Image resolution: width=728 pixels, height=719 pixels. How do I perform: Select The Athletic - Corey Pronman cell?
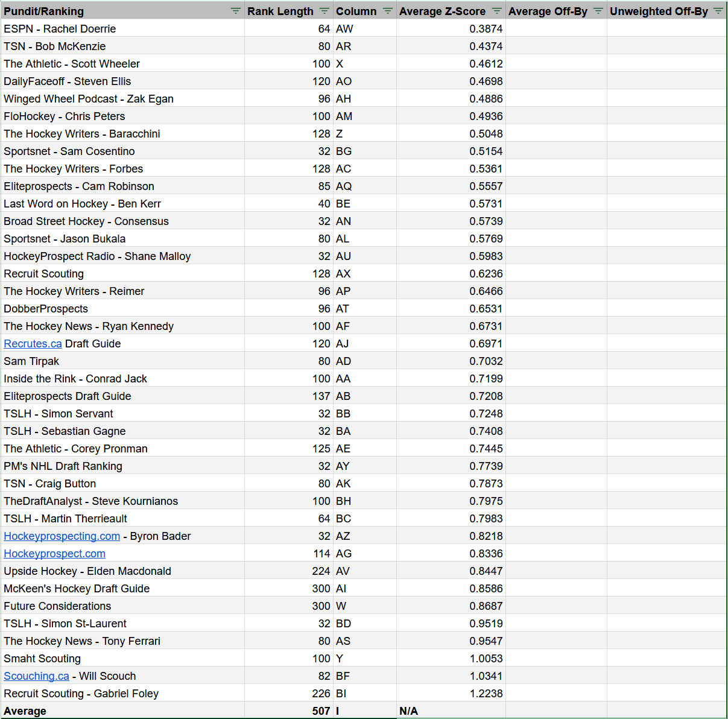(122, 448)
